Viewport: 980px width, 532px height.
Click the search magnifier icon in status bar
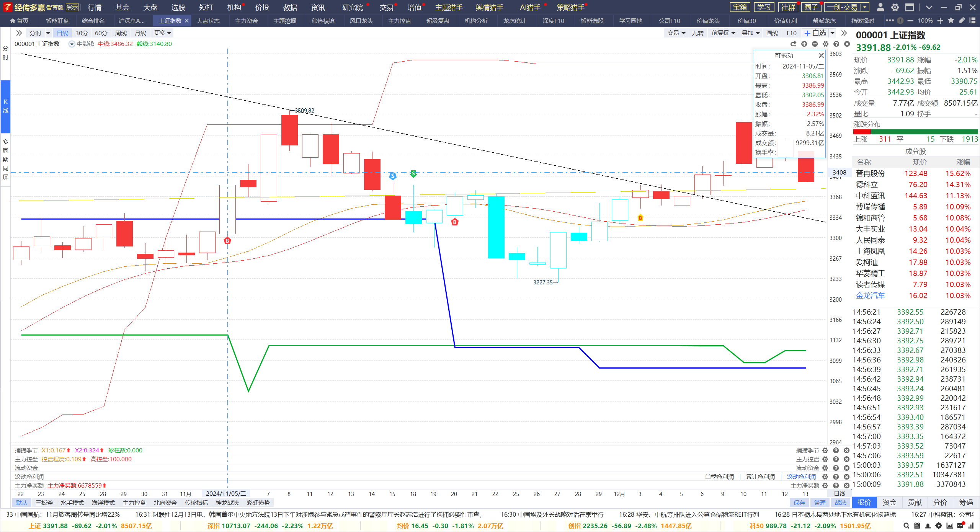906,526
